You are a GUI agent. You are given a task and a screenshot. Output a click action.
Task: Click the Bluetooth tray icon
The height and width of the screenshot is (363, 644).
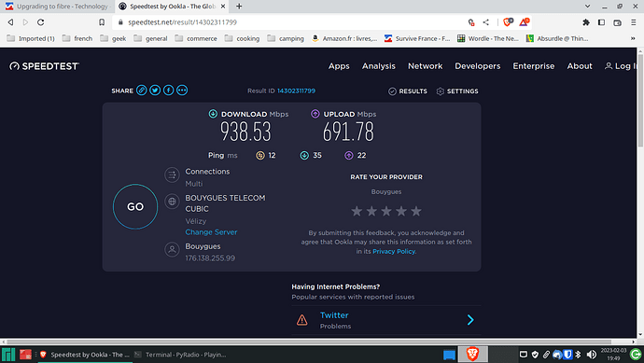tap(579, 354)
